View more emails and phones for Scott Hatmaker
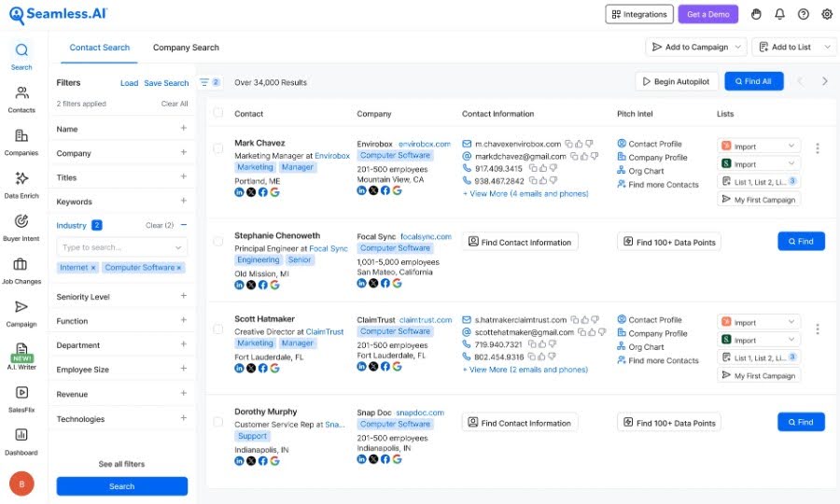 [x=525, y=370]
